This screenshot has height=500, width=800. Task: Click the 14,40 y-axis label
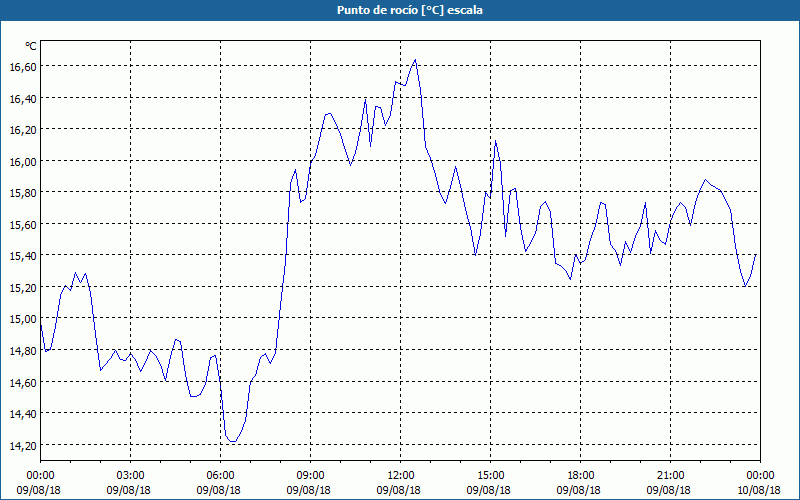(23, 414)
